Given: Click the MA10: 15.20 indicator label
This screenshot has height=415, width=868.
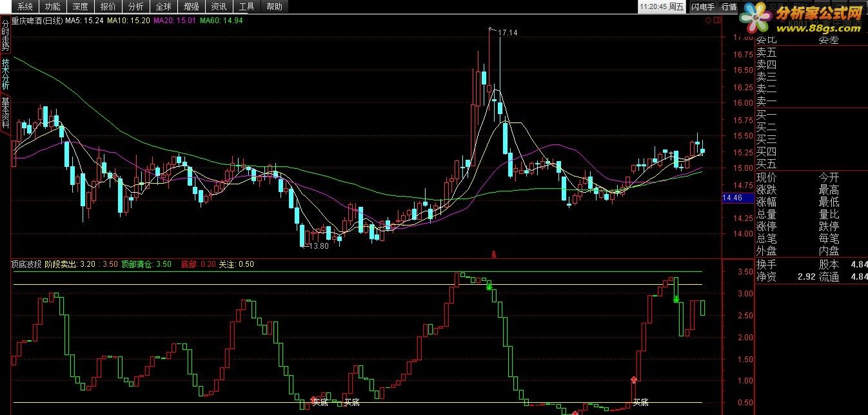Looking at the screenshot, I should click(128, 21).
